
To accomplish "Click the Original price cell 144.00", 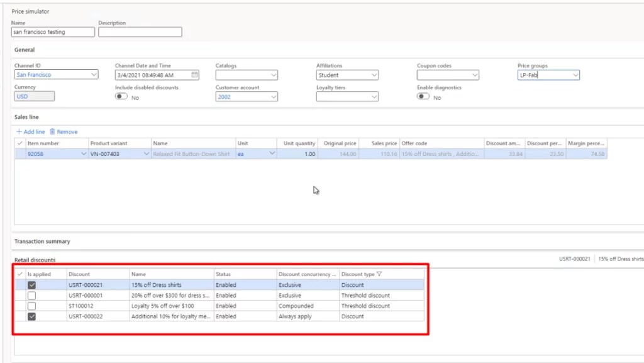I will click(338, 154).
